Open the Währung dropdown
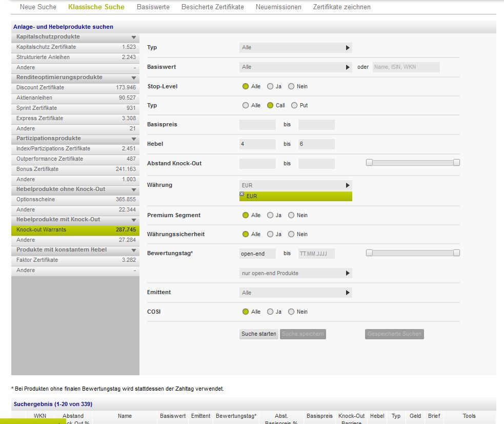The height and width of the screenshot is (424, 504). point(295,185)
